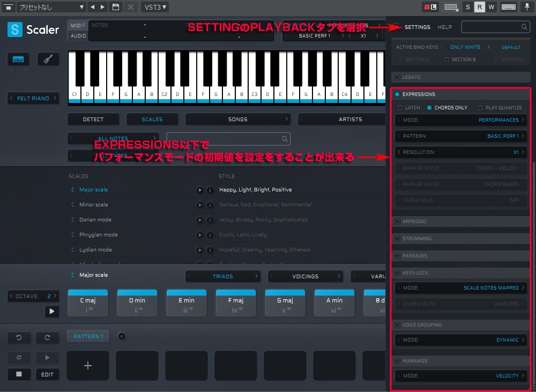The height and width of the screenshot is (392, 536).
Task: Select the piano keyboard view icon
Action: [18, 59]
